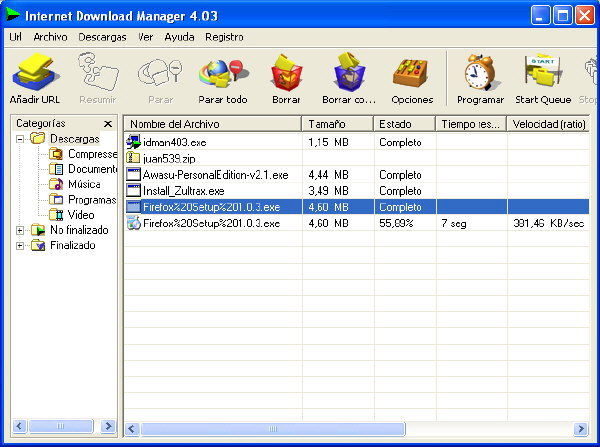The image size is (600, 447).
Task: Click the category panel left scroll arrow
Action: [x=20, y=426]
